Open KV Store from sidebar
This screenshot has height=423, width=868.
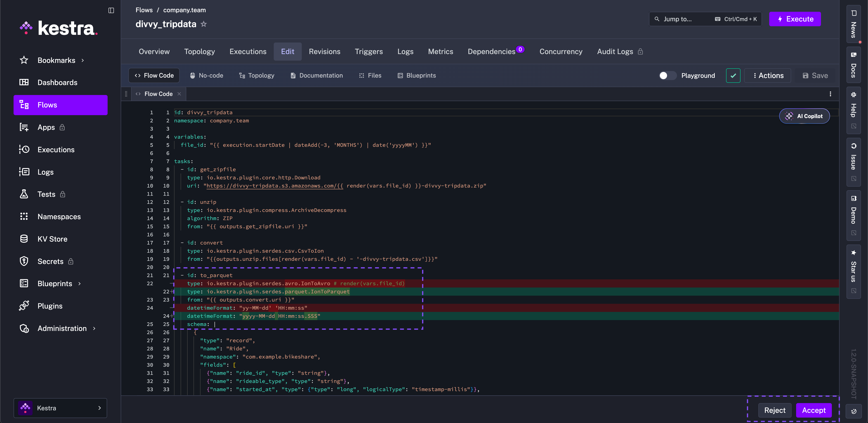52,239
